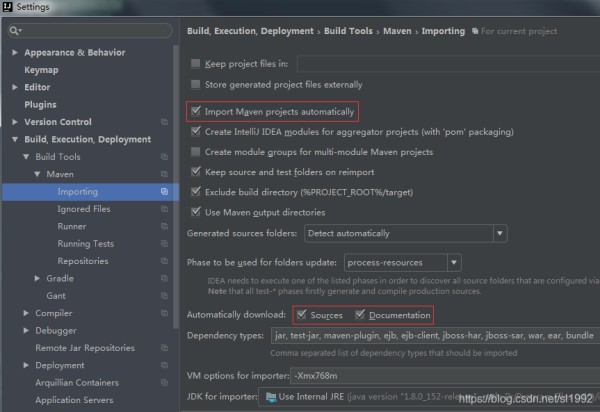Screen dimensions: 600x412
Task: Open Generated sources folders dropdown
Action: click(499, 233)
